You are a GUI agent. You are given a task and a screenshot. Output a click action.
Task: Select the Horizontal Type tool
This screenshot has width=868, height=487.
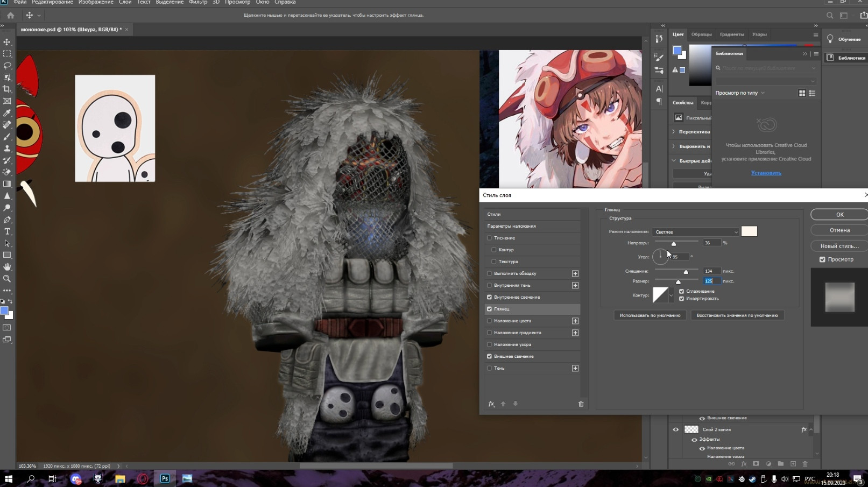tap(7, 231)
